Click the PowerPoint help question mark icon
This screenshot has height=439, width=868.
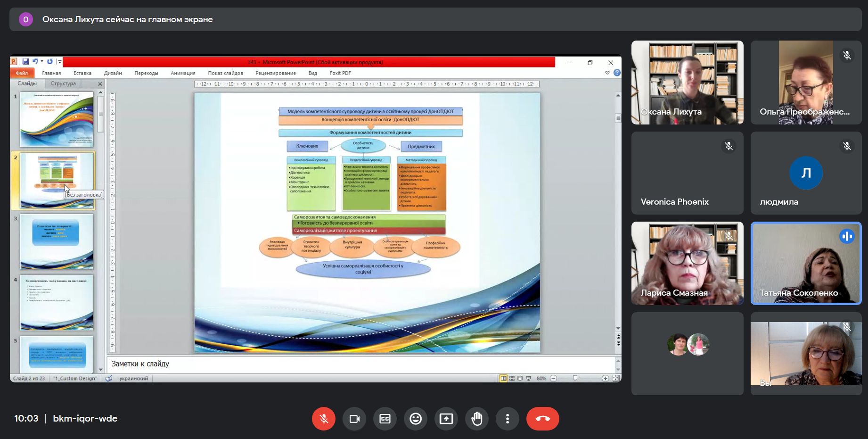point(617,73)
